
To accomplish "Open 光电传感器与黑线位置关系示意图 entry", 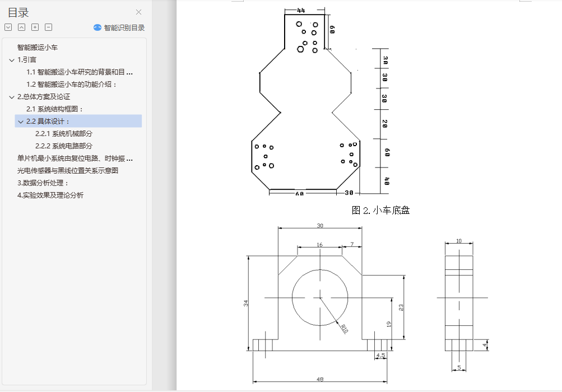I will point(68,171).
